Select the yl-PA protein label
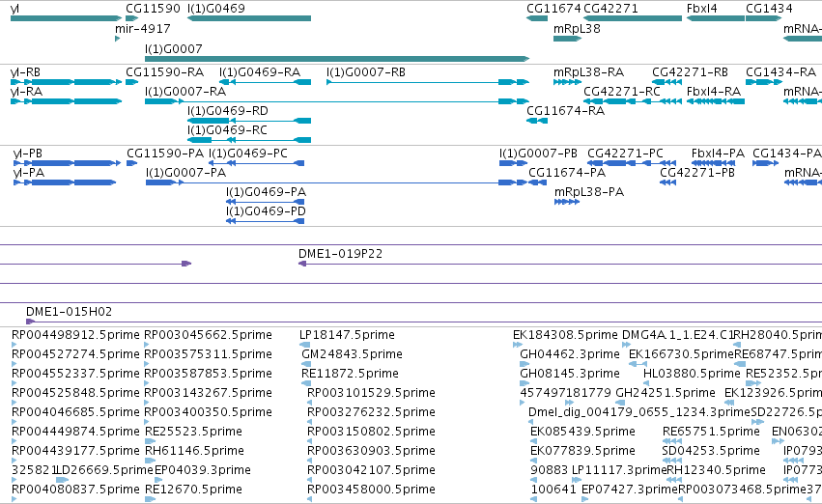822x504 pixels. coord(29,173)
